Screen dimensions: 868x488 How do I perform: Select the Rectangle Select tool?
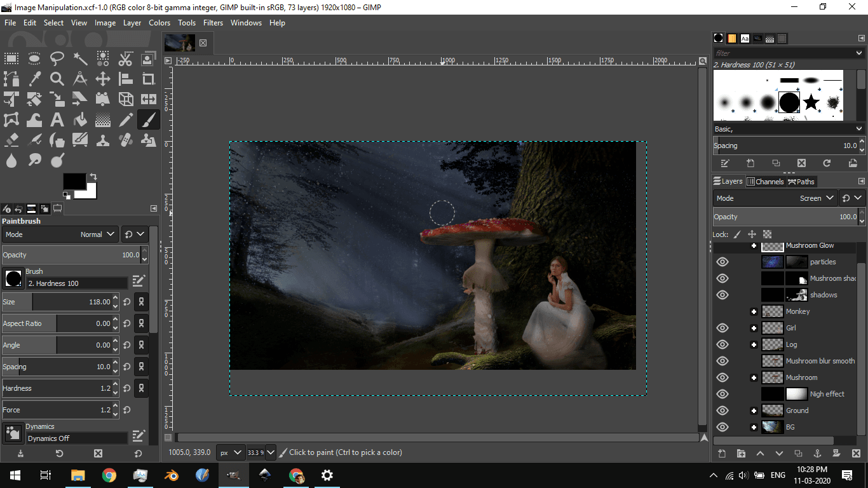(x=11, y=58)
